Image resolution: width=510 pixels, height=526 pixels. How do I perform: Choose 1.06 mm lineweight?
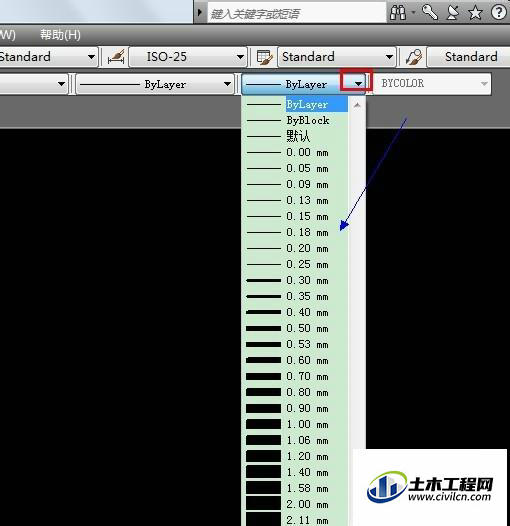(295, 440)
